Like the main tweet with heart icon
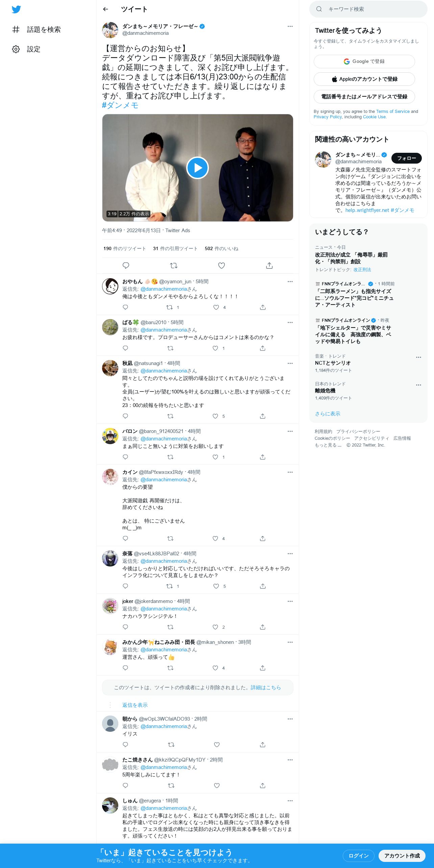The height and width of the screenshot is (868, 434). (221, 266)
